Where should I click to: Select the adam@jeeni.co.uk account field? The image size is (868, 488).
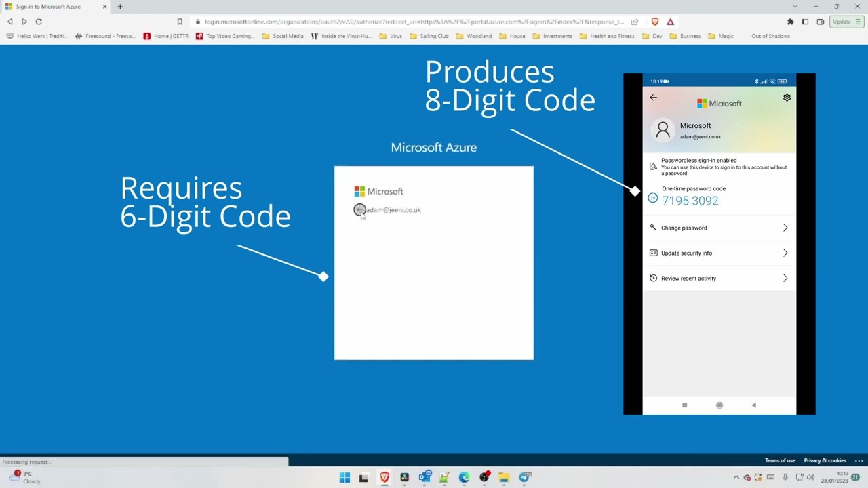coord(391,210)
